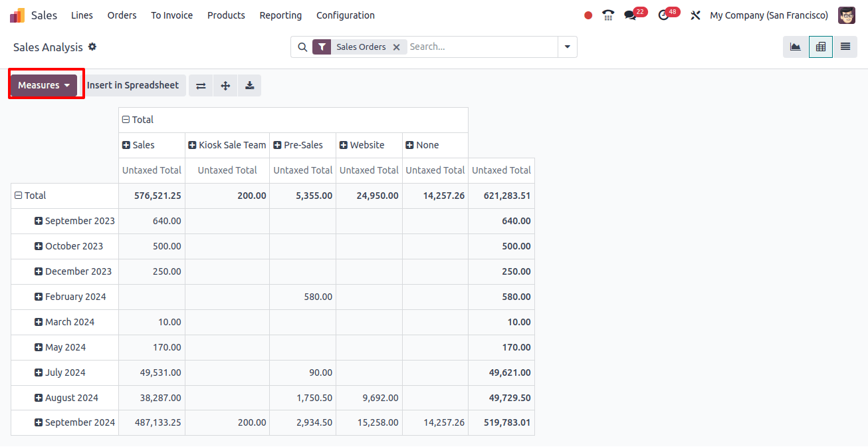The height and width of the screenshot is (447, 868).
Task: Click the red recording indicator dot
Action: point(588,15)
